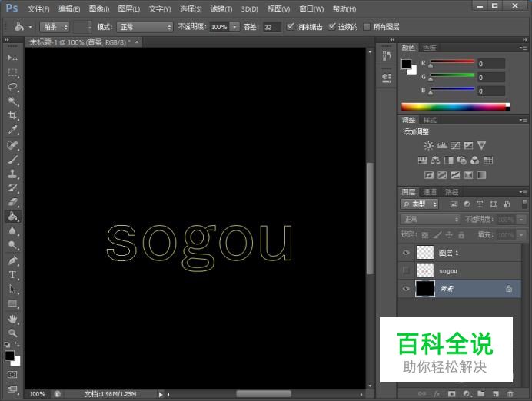Image resolution: width=532 pixels, height=401 pixels.
Task: Select the Move tool
Action: pyautogui.click(x=12, y=58)
